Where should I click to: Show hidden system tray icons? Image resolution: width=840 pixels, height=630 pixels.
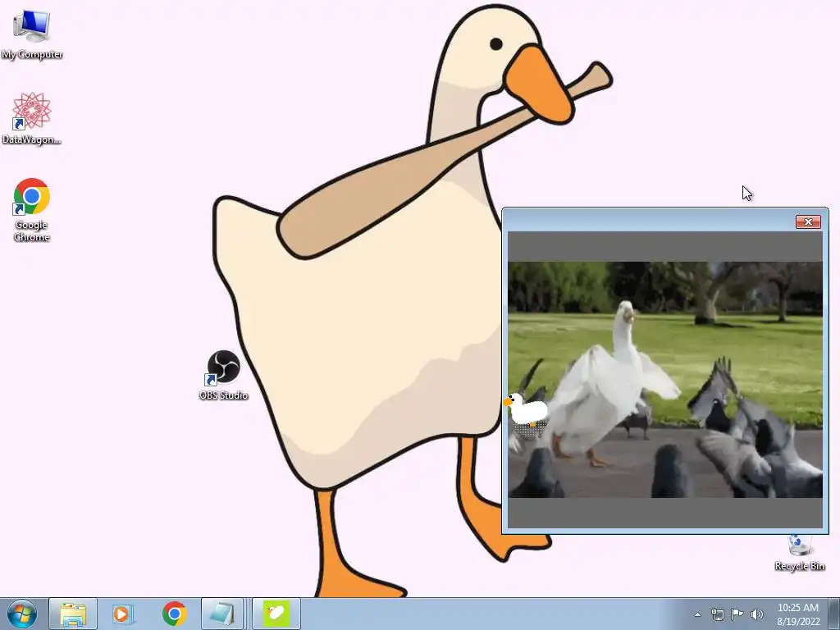coord(697,614)
